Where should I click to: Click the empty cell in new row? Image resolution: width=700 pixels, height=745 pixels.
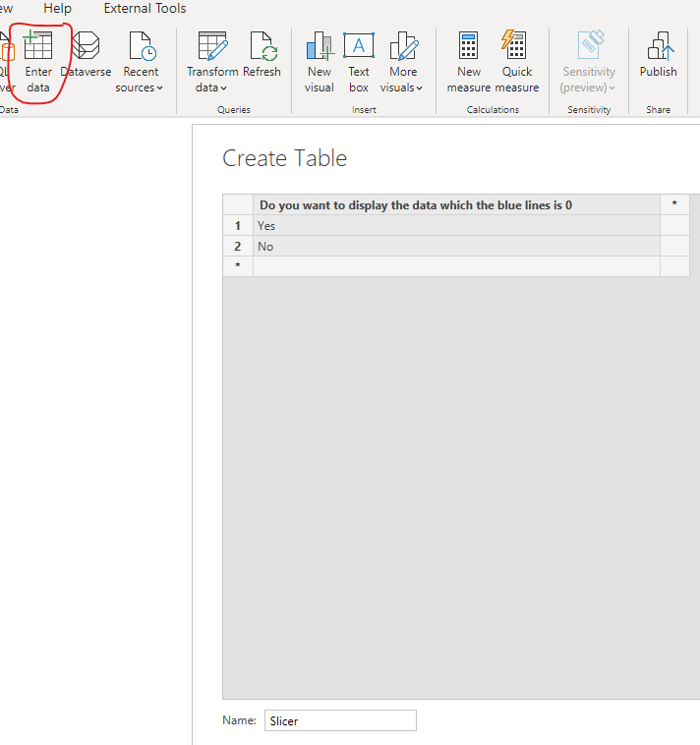[457, 266]
